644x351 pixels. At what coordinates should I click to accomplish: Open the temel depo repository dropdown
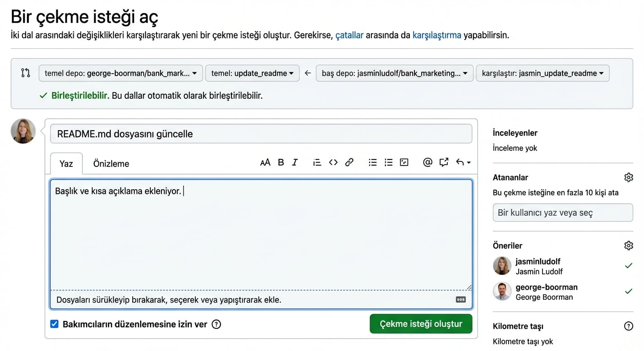pyautogui.click(x=120, y=73)
